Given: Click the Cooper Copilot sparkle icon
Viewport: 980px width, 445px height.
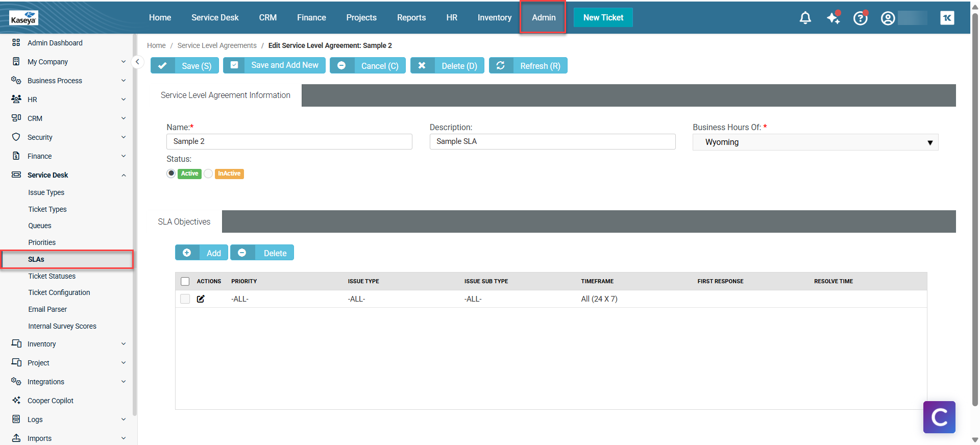Looking at the screenshot, I should [x=16, y=400].
